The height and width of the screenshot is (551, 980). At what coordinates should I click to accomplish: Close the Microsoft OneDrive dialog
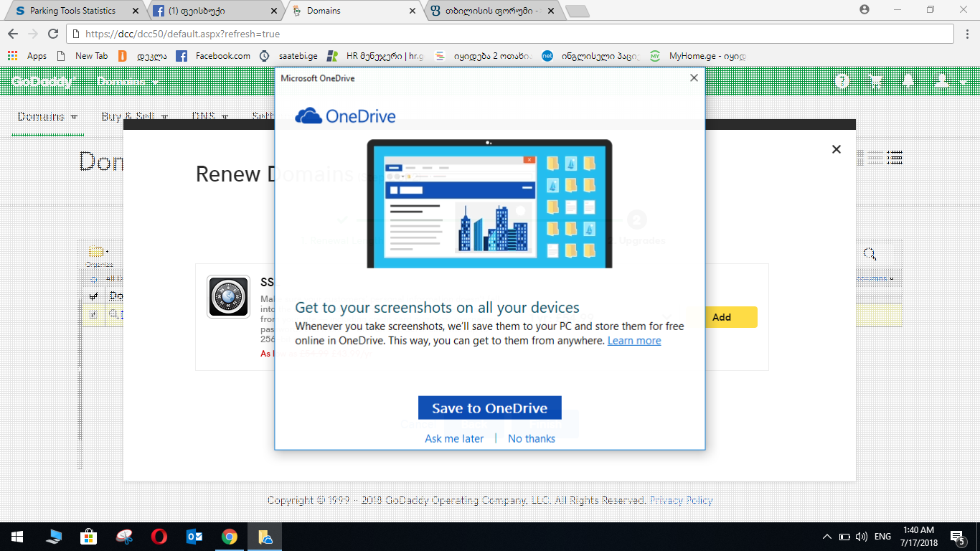pos(694,78)
